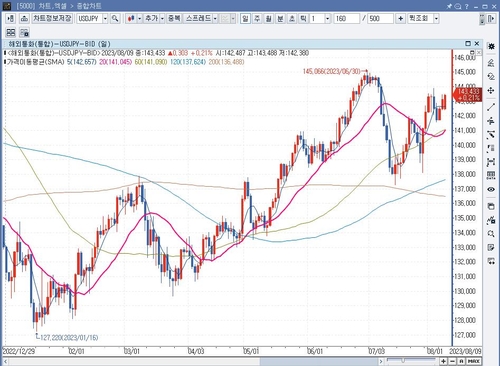The width and height of the screenshot is (500, 366).
Task: Click the range measure bracket tool
Action: point(491,162)
